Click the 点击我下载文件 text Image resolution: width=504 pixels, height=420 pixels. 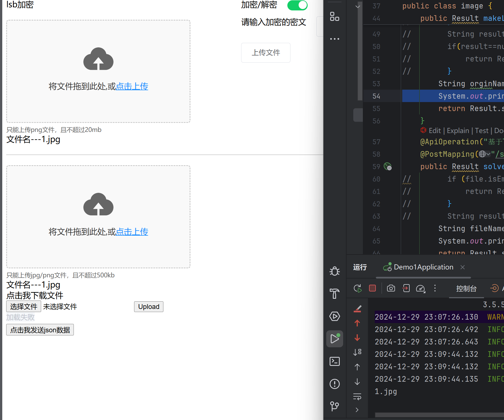[35, 295]
